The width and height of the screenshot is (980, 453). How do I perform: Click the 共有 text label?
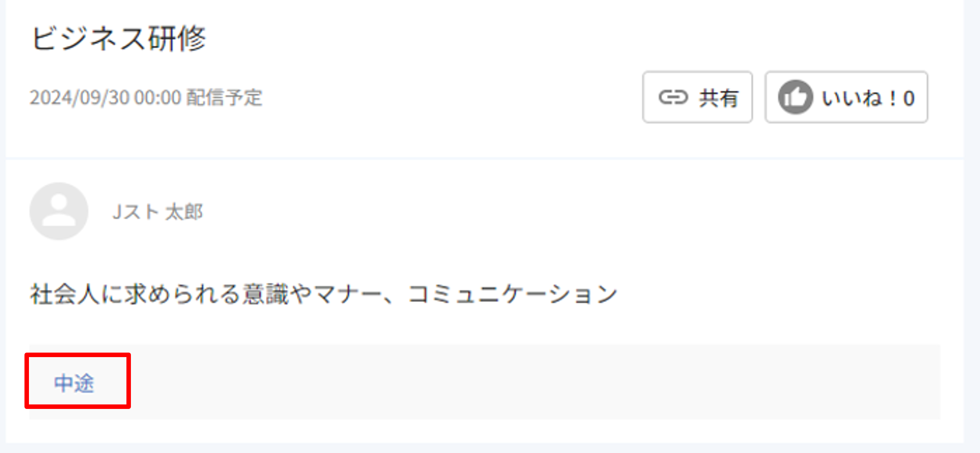[719, 98]
